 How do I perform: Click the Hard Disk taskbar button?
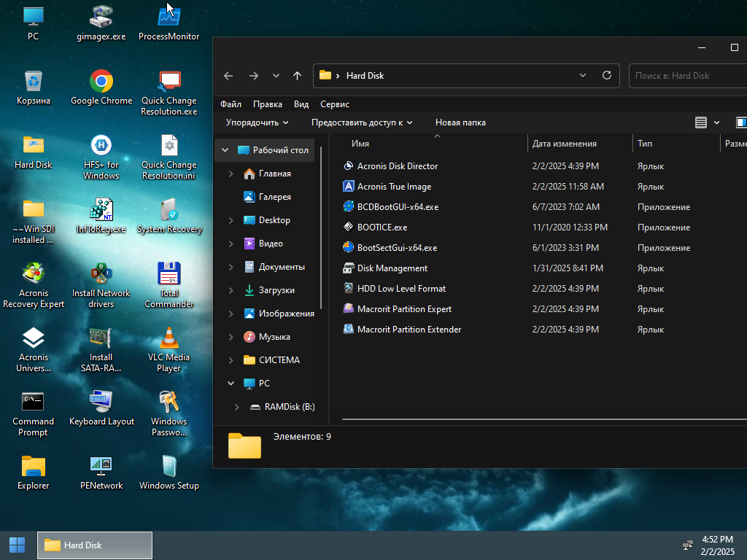tap(95, 545)
